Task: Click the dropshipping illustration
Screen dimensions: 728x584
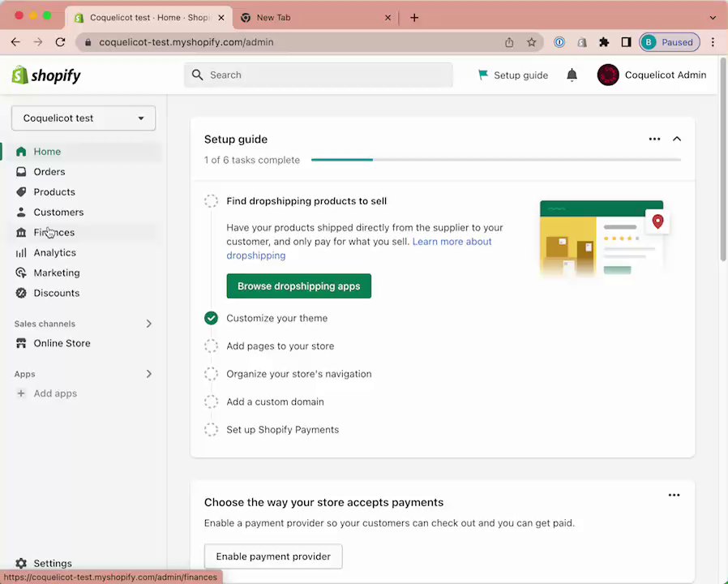Action: pos(604,238)
